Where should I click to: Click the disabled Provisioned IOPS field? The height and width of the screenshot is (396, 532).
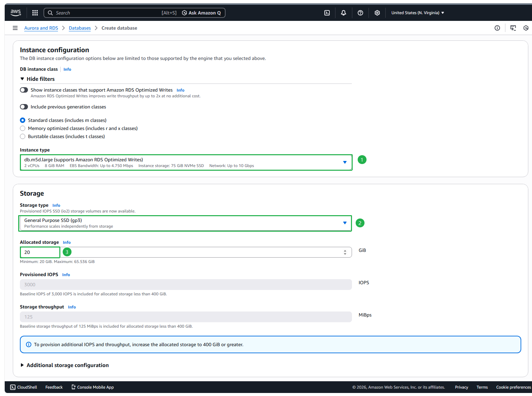[x=186, y=285]
